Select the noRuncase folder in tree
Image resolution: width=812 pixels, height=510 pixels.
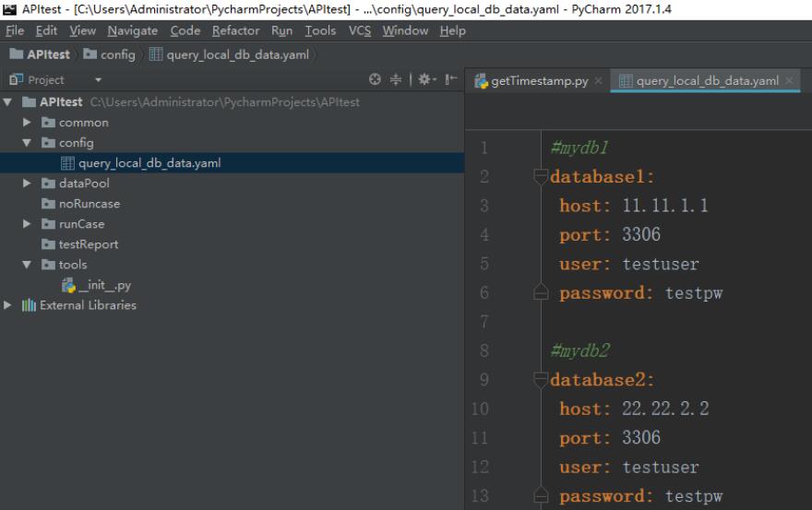point(90,204)
